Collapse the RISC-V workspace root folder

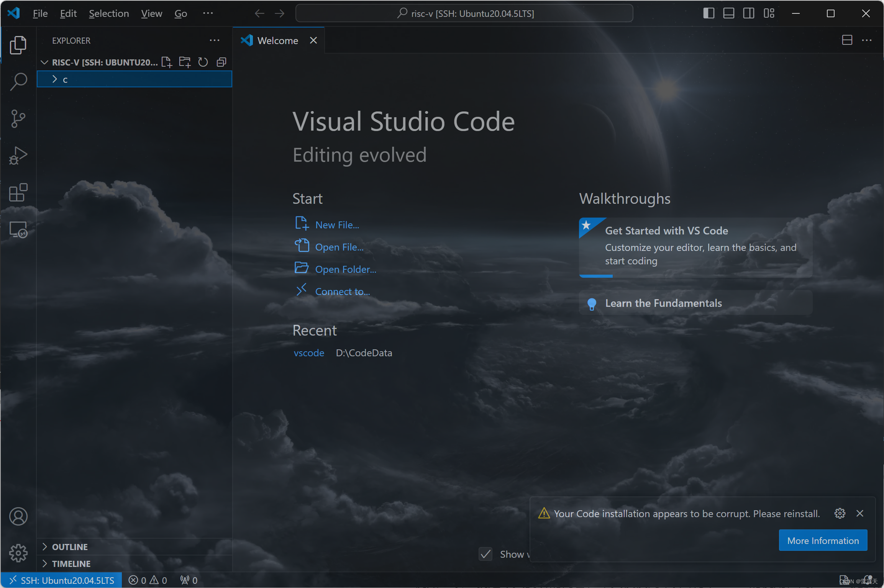point(44,62)
